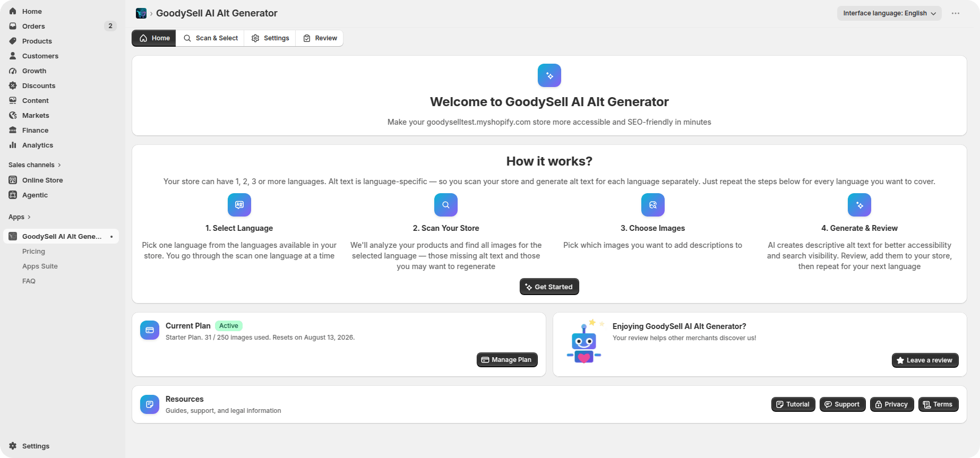This screenshot has height=458, width=980.
Task: Click the Settings gear icon at bottom
Action: coord(13,446)
